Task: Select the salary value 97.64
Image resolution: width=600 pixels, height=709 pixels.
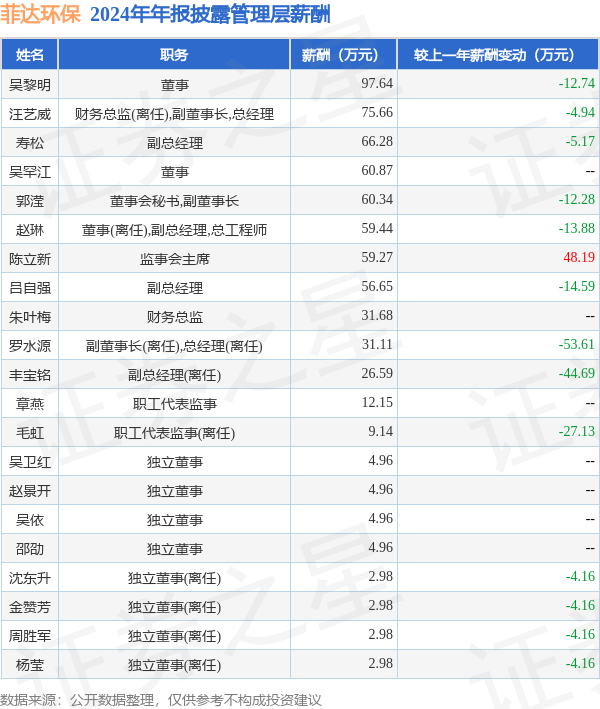Action: click(x=377, y=84)
